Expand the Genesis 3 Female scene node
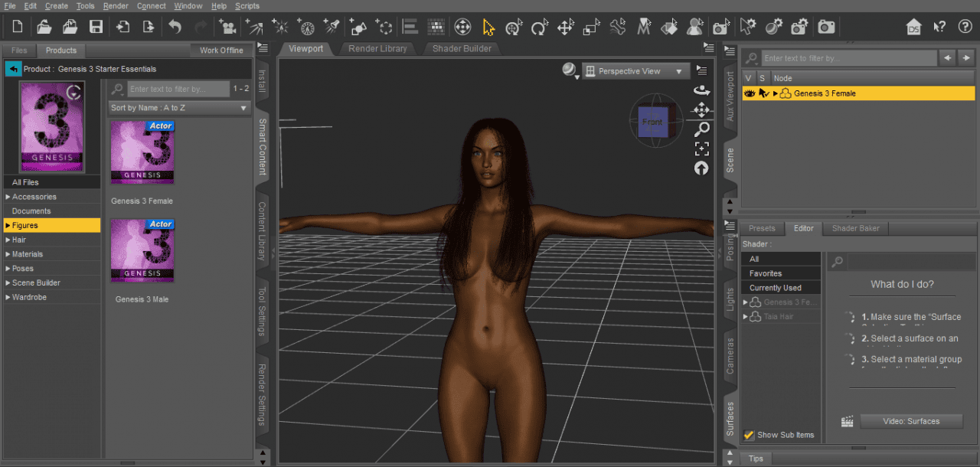Screen dimensions: 980x467 pyautogui.click(x=775, y=93)
